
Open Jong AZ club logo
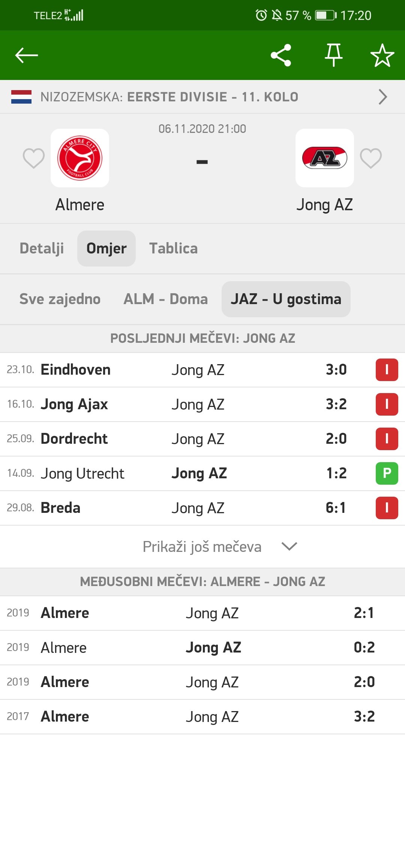[x=325, y=158]
